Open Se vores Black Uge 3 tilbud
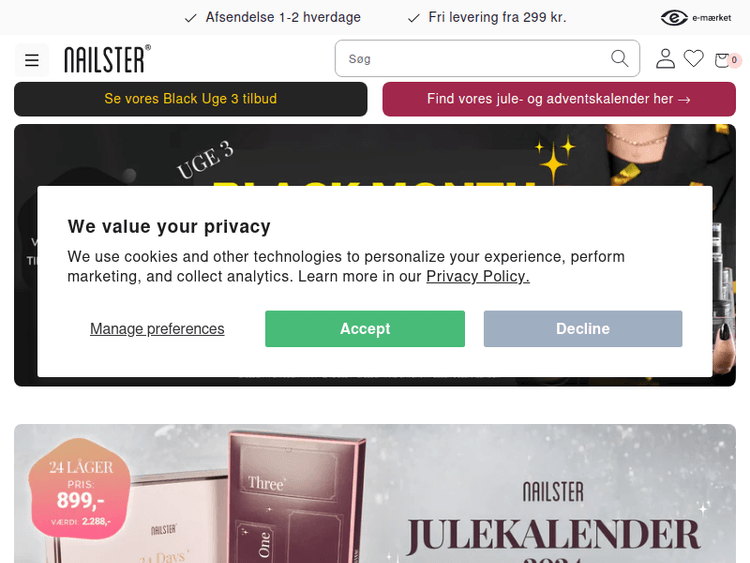This screenshot has height=563, width=750. (191, 99)
